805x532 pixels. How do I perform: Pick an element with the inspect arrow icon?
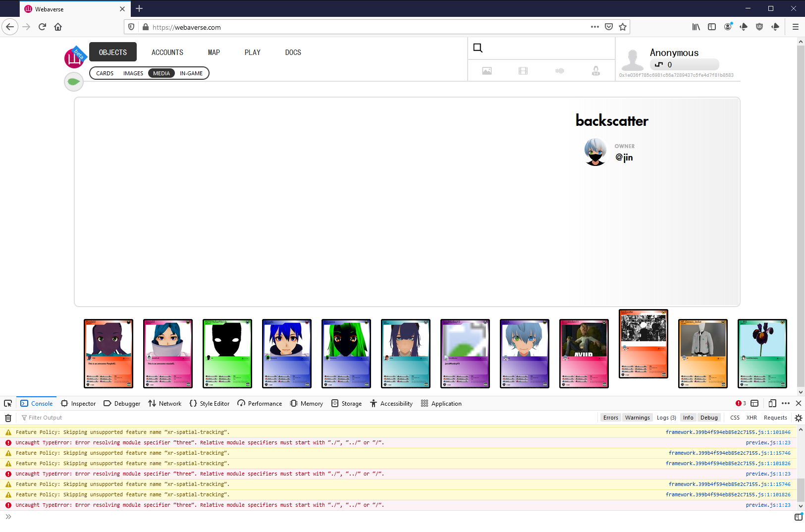8,403
